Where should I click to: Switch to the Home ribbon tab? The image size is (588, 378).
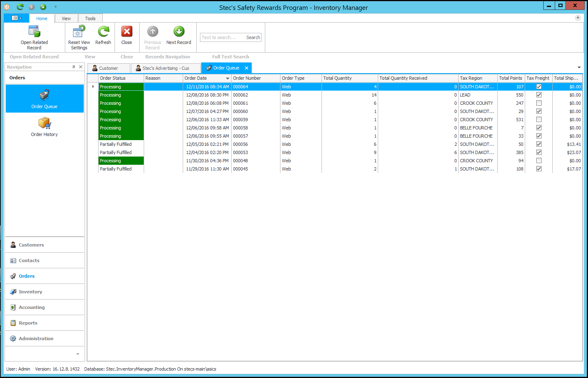(41, 18)
